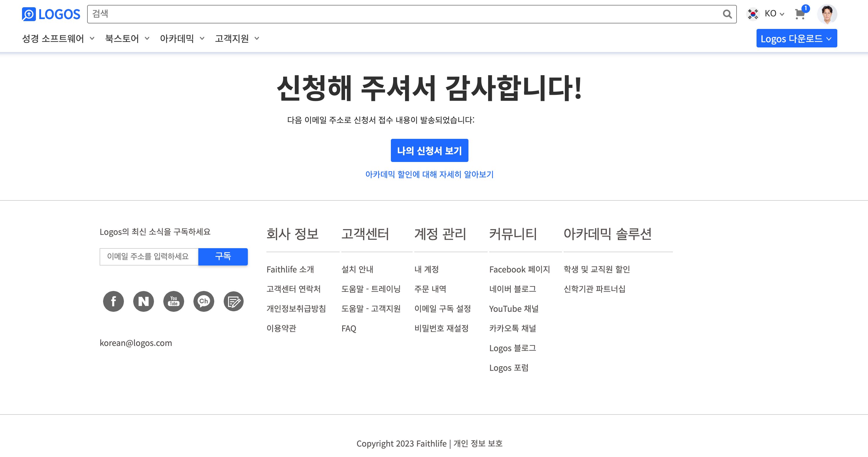Screen dimensions: 868x457
Task: Click the 계정 관리 footer heading
Action: [440, 234]
